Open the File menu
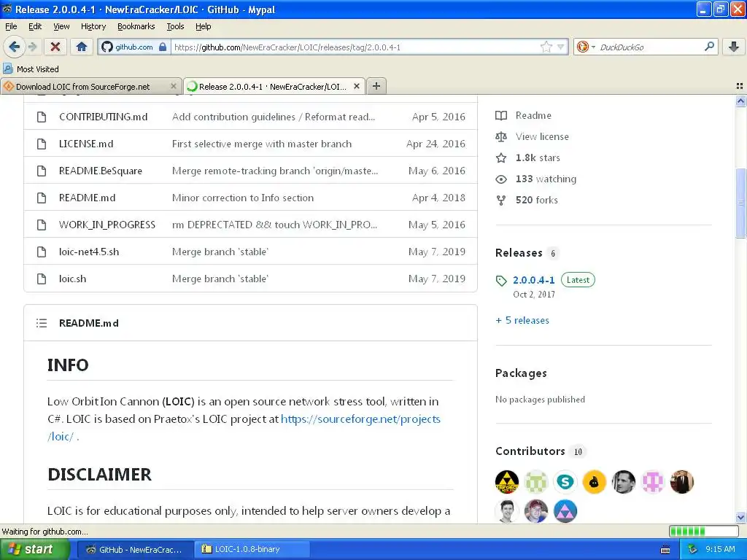Image resolution: width=747 pixels, height=560 pixels. (x=11, y=26)
